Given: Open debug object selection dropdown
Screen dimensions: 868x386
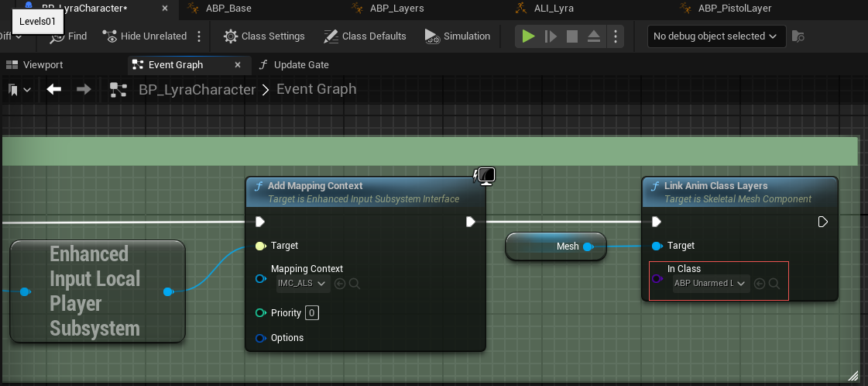Looking at the screenshot, I should (716, 36).
